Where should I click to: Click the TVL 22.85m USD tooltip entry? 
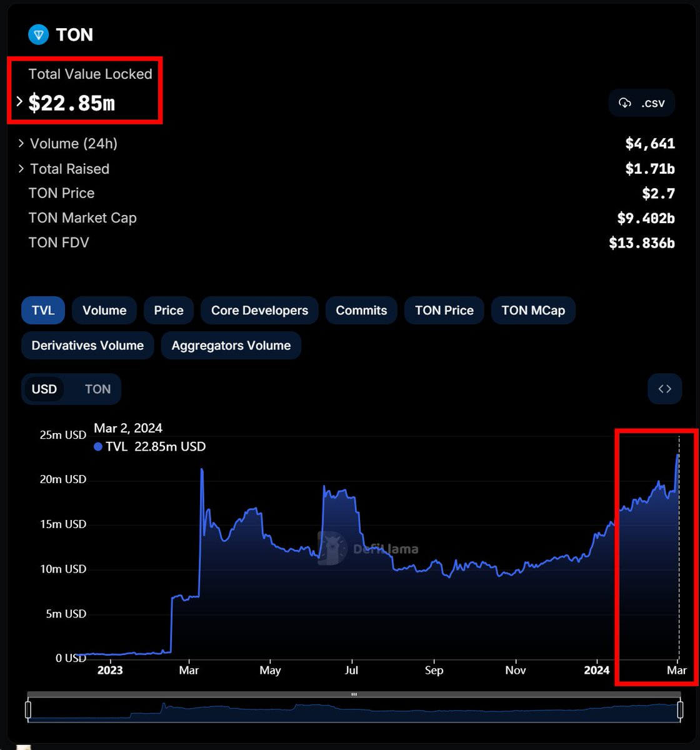pos(149,447)
